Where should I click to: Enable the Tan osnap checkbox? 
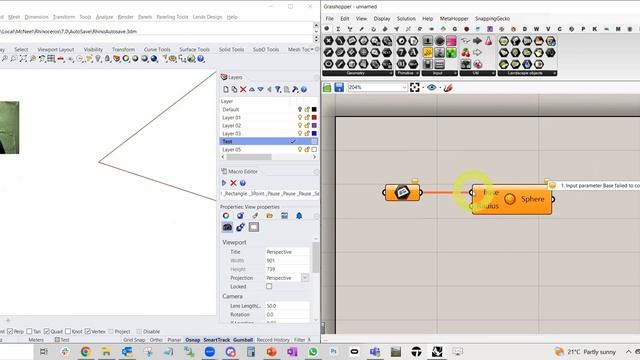click(29, 331)
